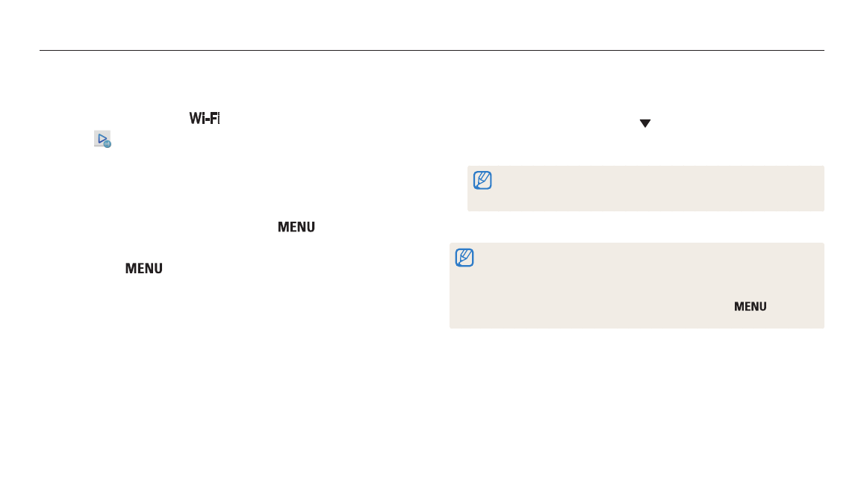Select the blue play icon with badge
The height and width of the screenshot is (504, 864).
[x=102, y=139]
